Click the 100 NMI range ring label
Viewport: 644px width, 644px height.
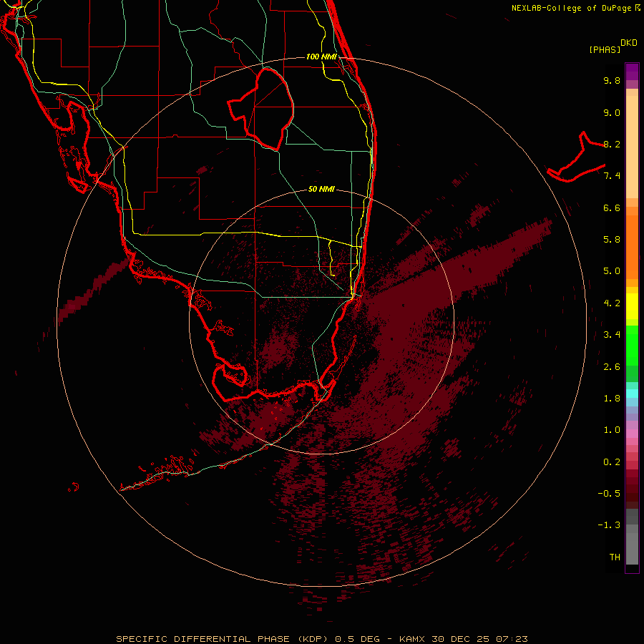pyautogui.click(x=321, y=57)
